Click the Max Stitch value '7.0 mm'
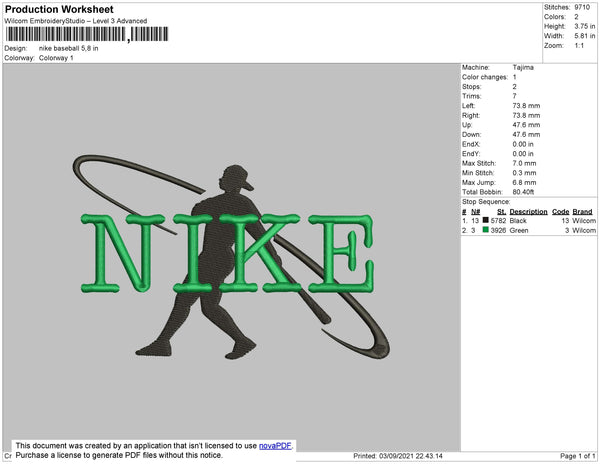600x464 pixels. [x=524, y=163]
